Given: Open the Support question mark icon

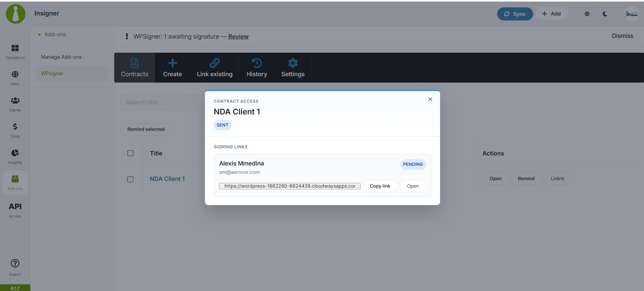Looking at the screenshot, I should pos(15,263).
